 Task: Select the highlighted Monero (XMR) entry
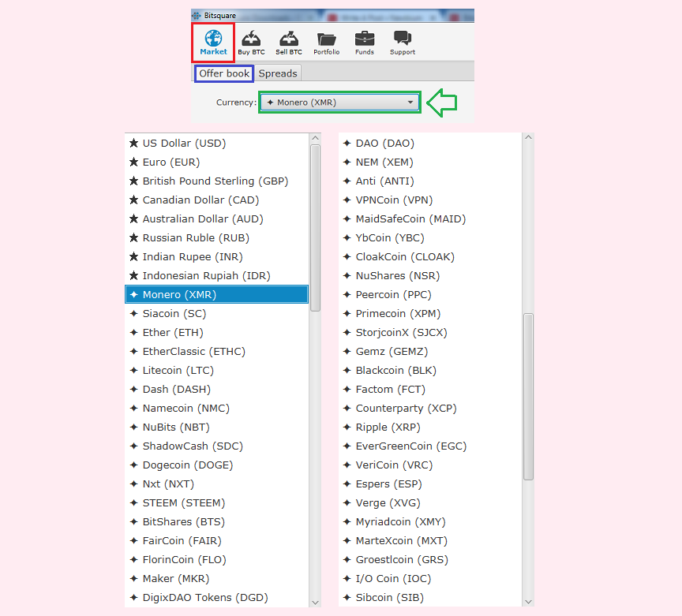179,295
